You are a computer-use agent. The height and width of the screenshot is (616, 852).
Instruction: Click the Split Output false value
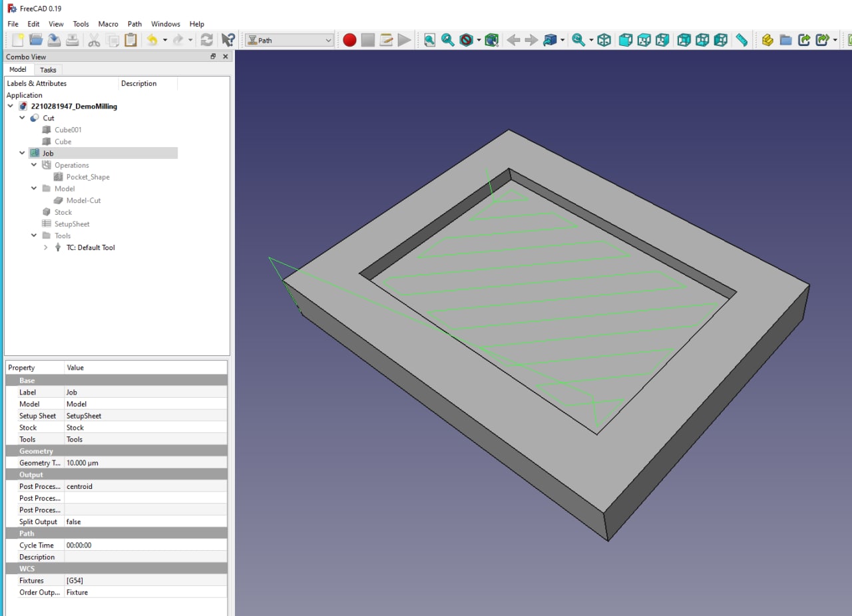[x=74, y=522]
